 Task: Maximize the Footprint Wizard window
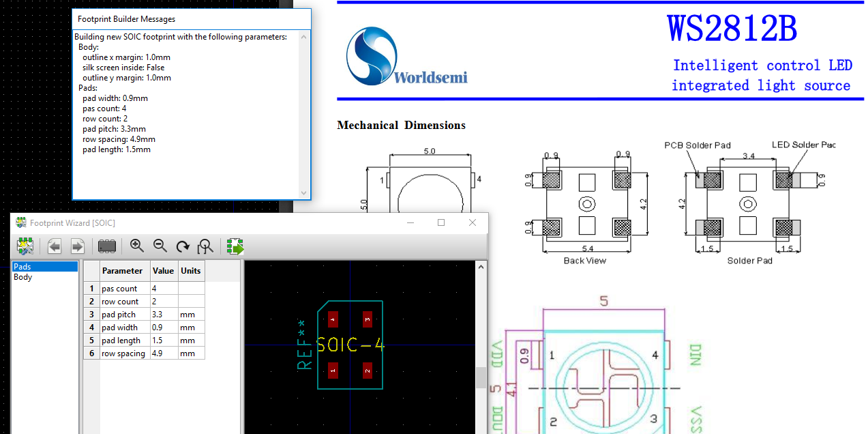tap(441, 223)
